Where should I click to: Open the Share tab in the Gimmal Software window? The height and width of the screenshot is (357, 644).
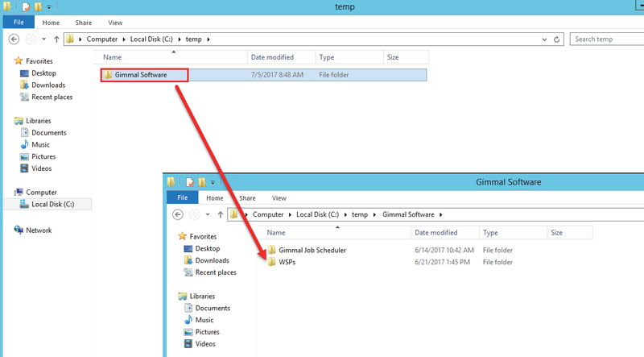coord(247,198)
